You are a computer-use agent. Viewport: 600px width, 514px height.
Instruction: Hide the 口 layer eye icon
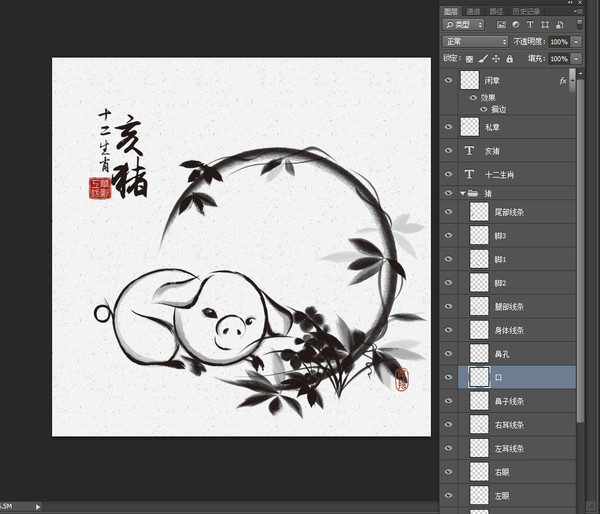point(448,377)
